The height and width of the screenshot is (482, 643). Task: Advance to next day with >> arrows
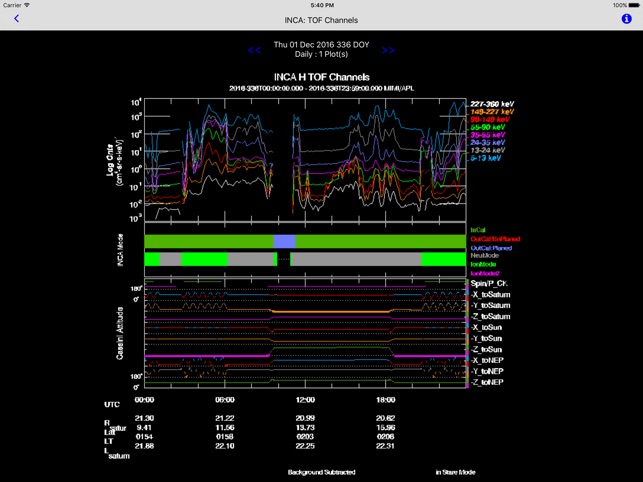[x=388, y=50]
